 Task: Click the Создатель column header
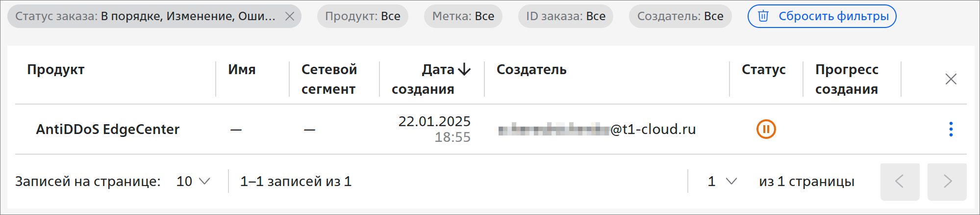pos(531,70)
